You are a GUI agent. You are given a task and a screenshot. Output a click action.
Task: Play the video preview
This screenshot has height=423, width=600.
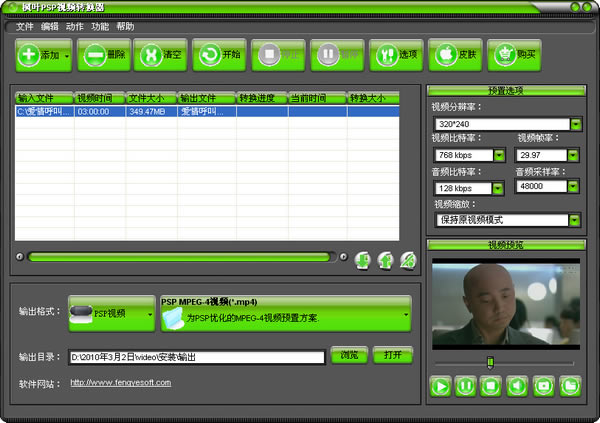point(440,385)
